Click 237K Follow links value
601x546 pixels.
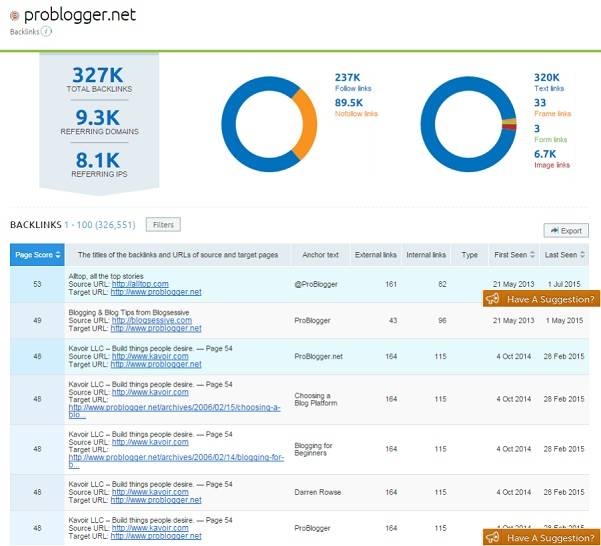pyautogui.click(x=347, y=77)
